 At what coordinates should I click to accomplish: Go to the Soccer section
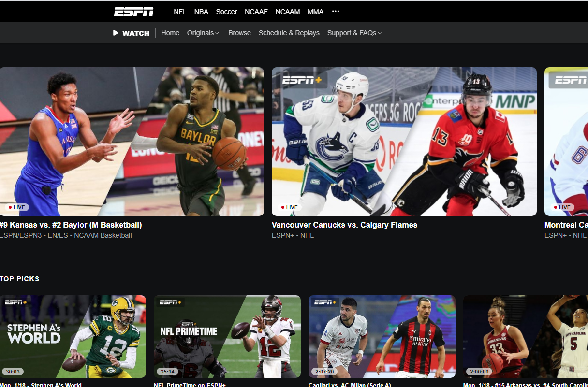pos(226,12)
